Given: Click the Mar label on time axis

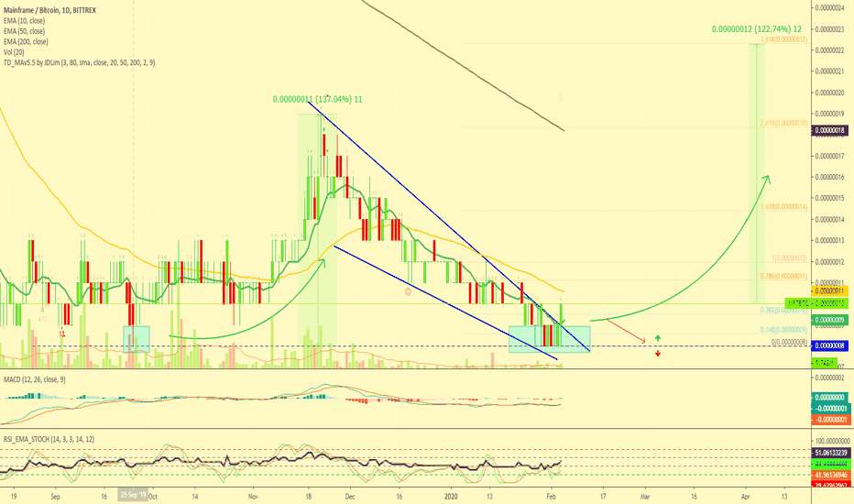Looking at the screenshot, I should coord(645,497).
